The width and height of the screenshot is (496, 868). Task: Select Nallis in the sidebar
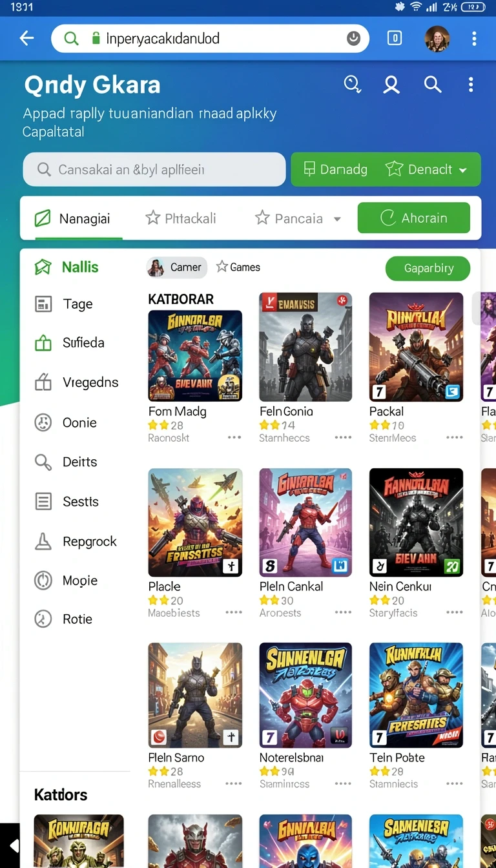tap(67, 267)
